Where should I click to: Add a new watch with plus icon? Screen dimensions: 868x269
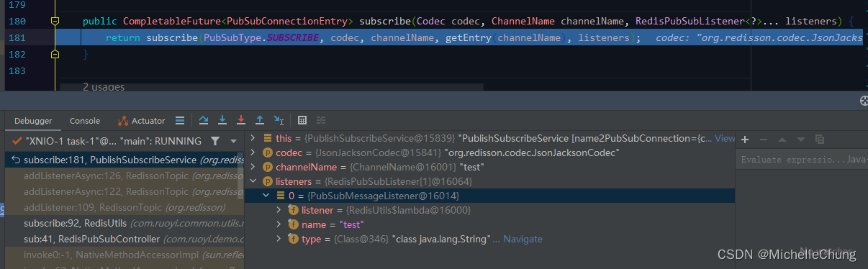coord(745,139)
